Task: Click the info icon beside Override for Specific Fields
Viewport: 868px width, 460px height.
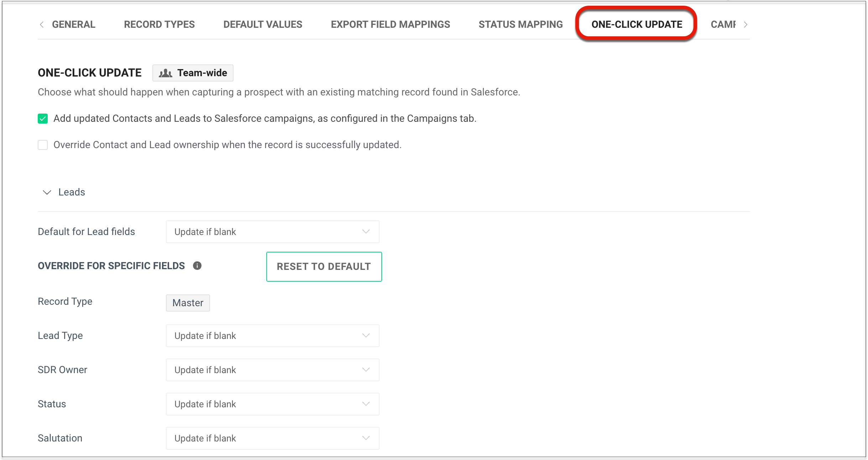Action: pos(197,266)
